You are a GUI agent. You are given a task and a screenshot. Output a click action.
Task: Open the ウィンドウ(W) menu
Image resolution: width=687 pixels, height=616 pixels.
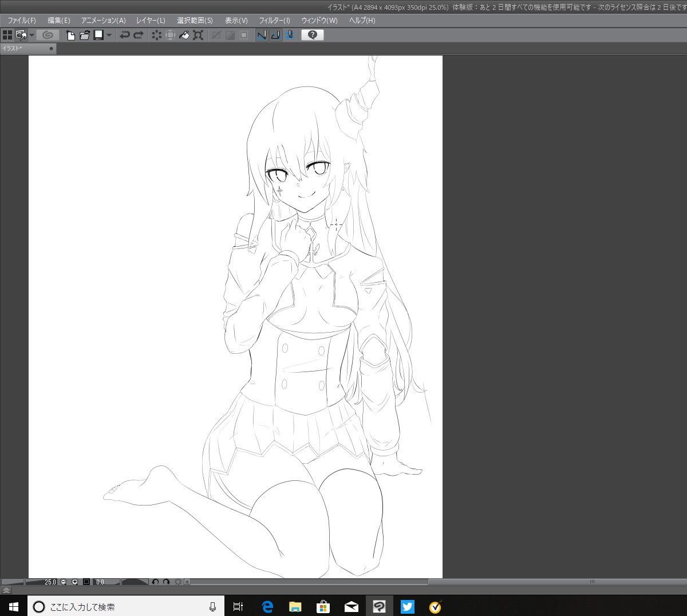pyautogui.click(x=319, y=20)
